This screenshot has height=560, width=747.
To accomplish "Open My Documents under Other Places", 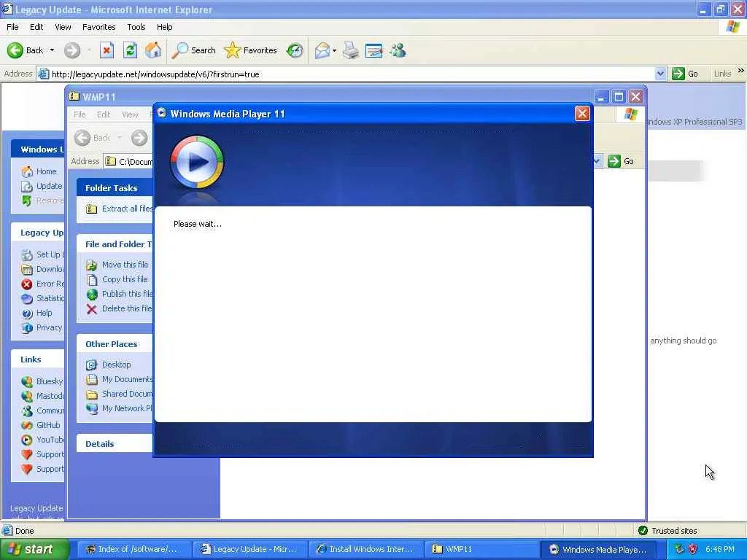I will (120, 379).
